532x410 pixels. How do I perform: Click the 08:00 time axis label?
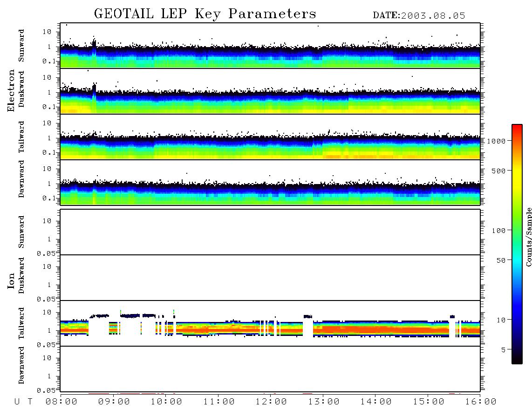(x=61, y=402)
